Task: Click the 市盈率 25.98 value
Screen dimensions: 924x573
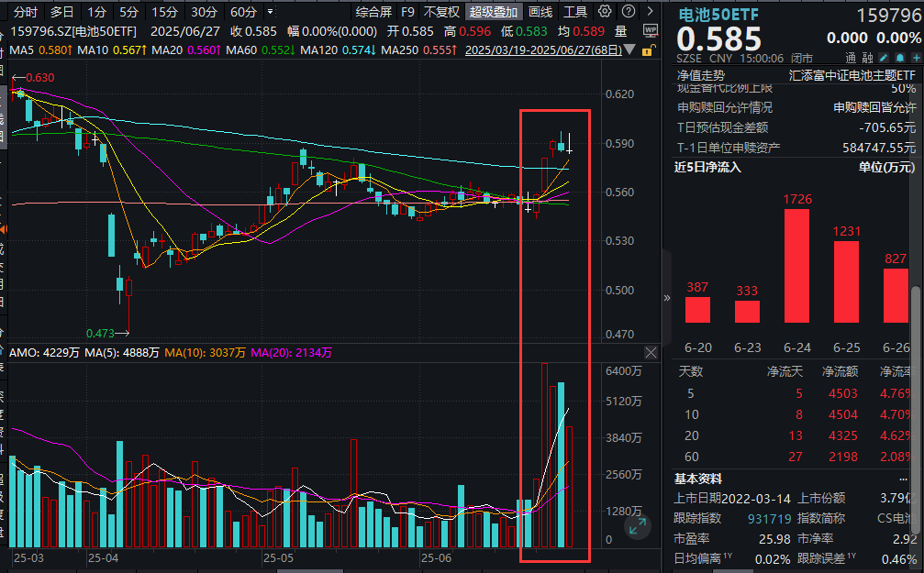Action: coord(775,539)
